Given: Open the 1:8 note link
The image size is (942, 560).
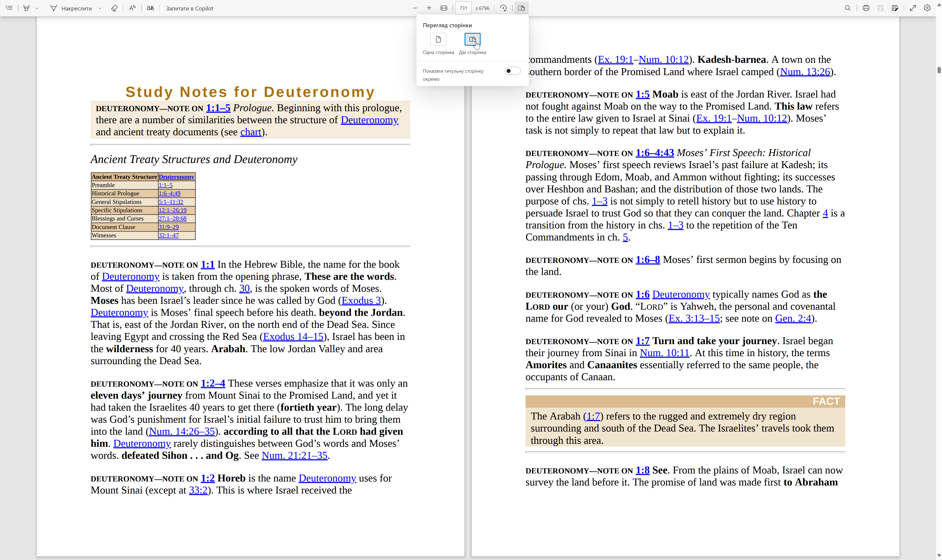Looking at the screenshot, I should [643, 470].
